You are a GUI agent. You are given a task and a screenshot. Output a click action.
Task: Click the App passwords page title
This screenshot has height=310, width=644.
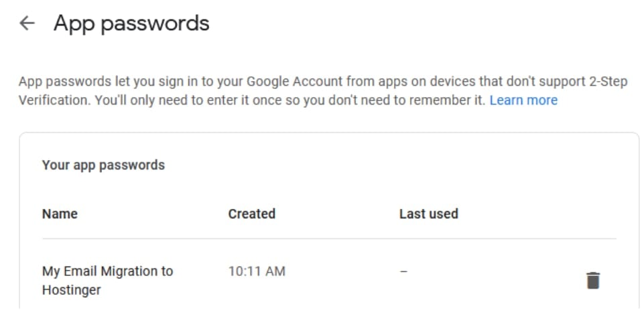click(x=131, y=23)
